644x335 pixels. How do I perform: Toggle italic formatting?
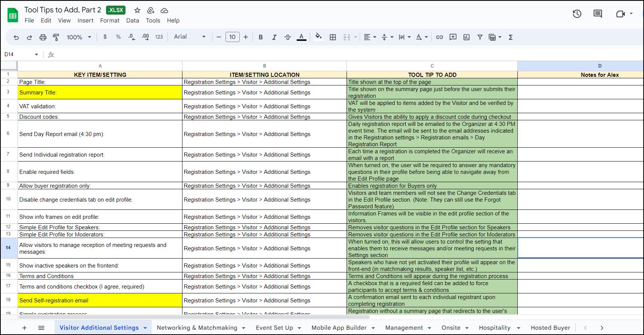click(274, 37)
